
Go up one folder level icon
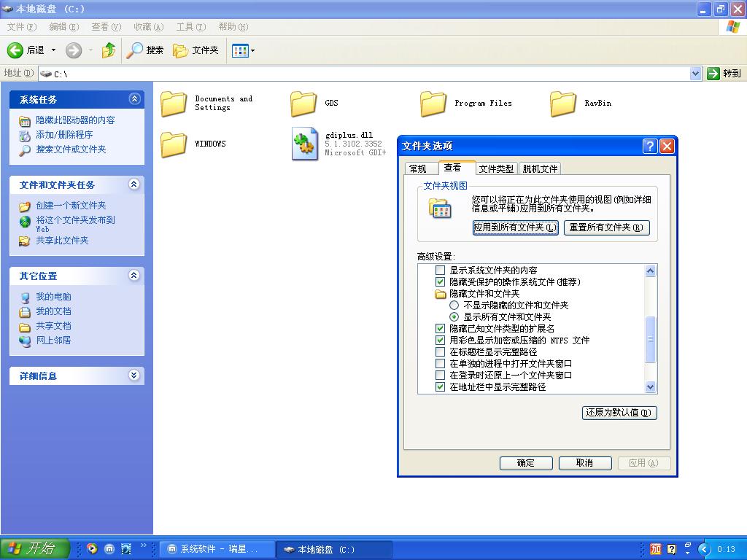click(x=109, y=50)
